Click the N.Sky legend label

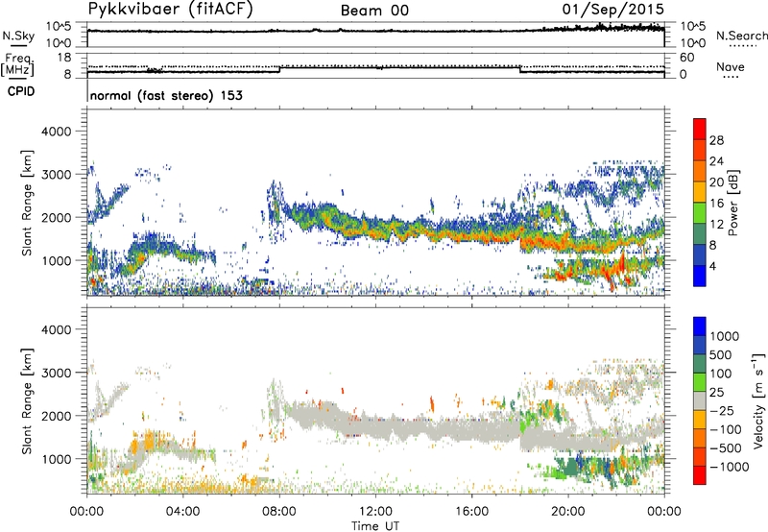click(18, 36)
